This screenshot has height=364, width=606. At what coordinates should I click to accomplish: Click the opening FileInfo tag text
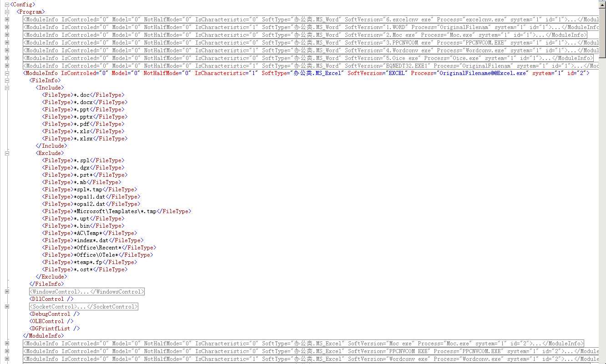click(x=45, y=80)
